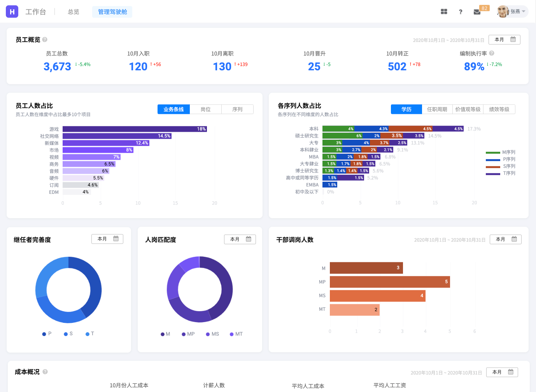Toggle the S legend in 继任者完善度
536x392 pixels.
pyautogui.click(x=68, y=334)
